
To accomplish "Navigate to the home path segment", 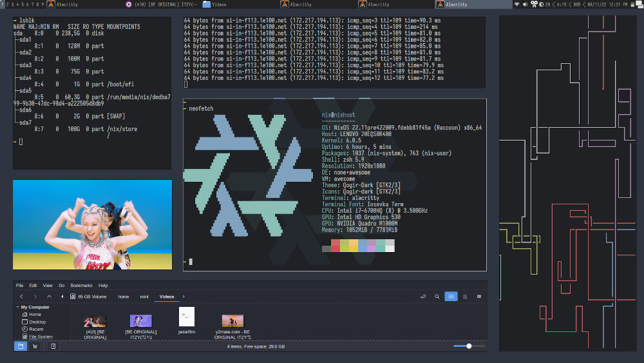I will click(x=123, y=297).
